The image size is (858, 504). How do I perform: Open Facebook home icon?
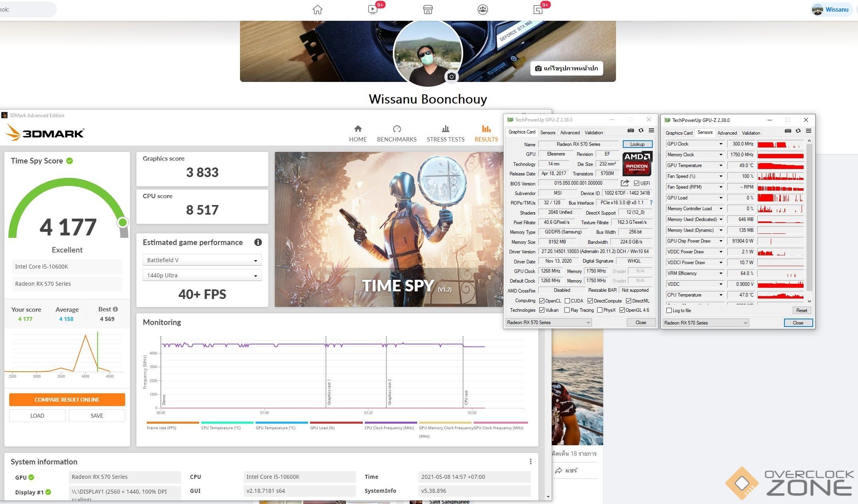[317, 10]
